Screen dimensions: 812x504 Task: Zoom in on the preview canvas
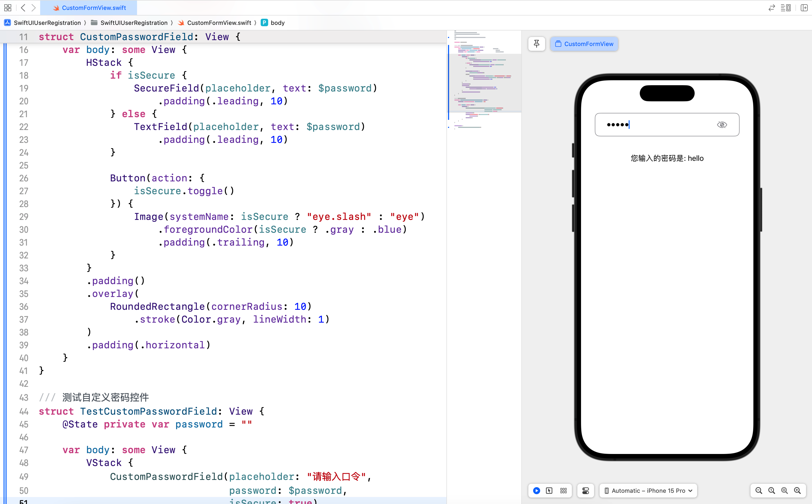(x=797, y=491)
